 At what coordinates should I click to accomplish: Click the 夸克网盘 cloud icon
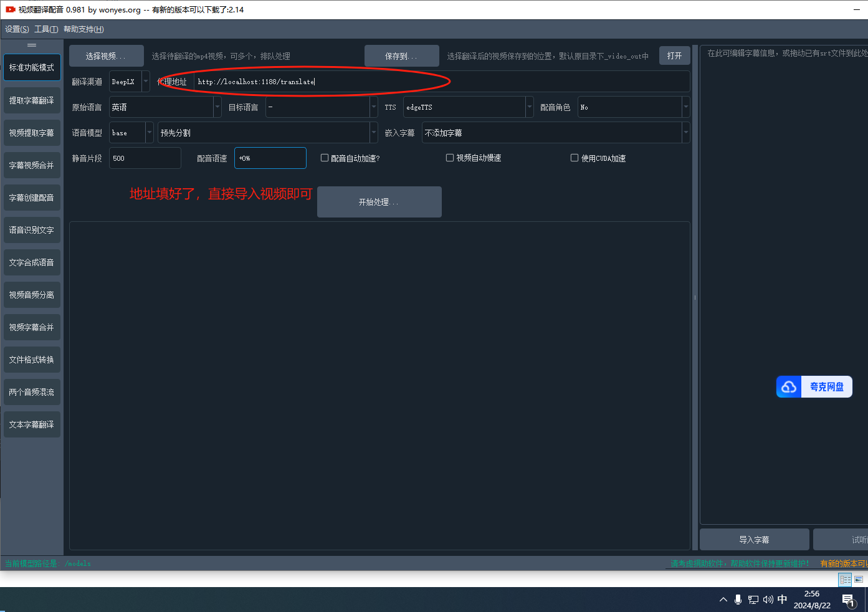pyautogui.click(x=789, y=387)
